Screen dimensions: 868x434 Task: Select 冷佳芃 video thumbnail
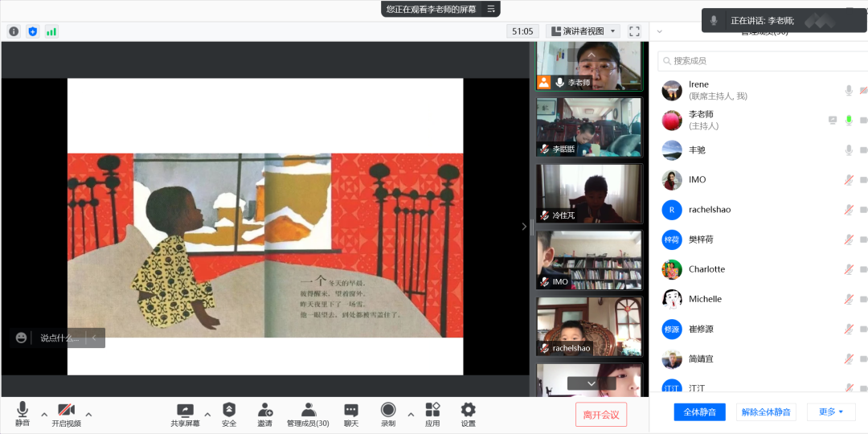tap(590, 194)
